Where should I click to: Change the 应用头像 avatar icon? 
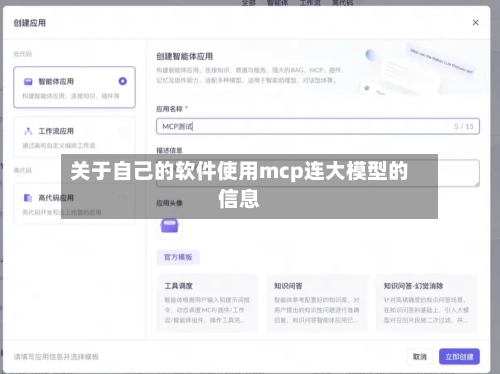pos(170,226)
